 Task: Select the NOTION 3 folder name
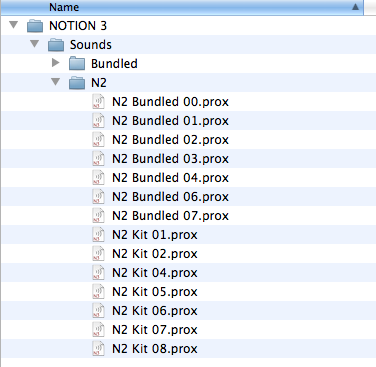pyautogui.click(x=78, y=26)
